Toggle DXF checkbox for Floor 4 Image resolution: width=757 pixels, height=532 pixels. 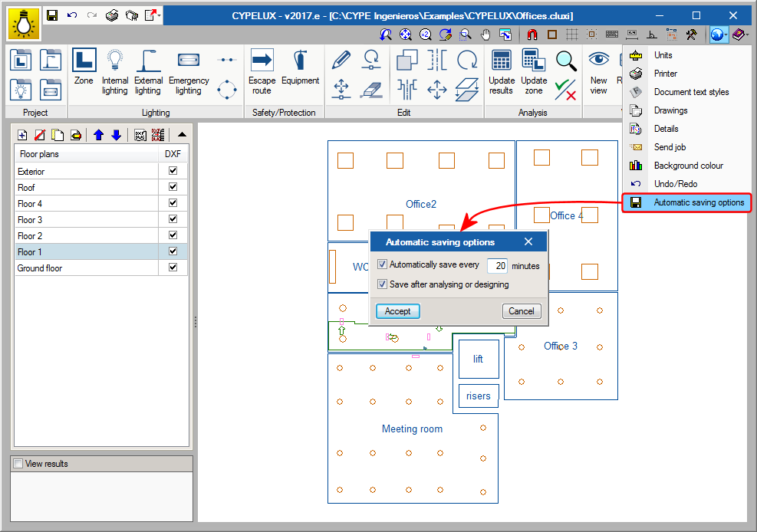[173, 203]
